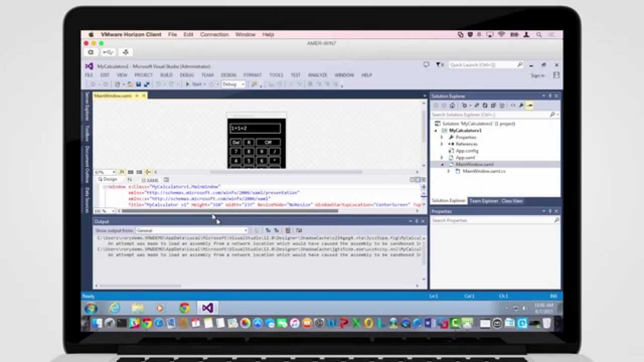Open the Server Explorer side tab
This screenshot has width=644, height=362.
87,106
